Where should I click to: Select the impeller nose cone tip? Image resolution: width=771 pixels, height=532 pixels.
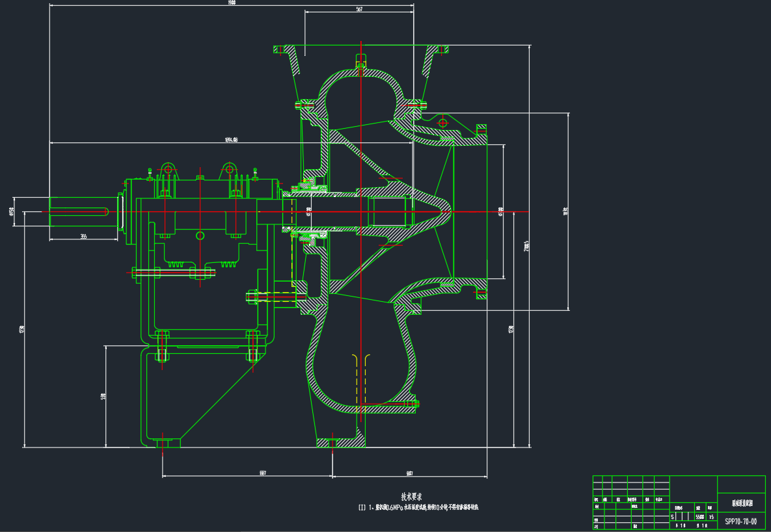click(444, 211)
